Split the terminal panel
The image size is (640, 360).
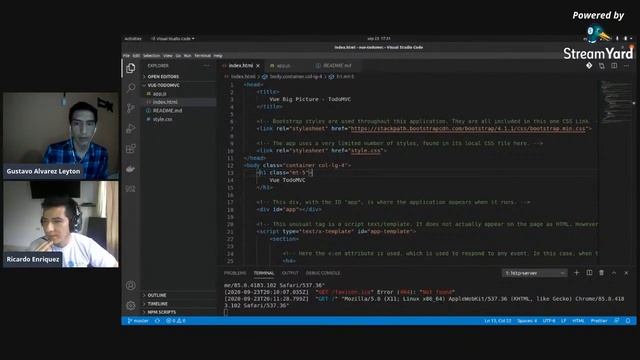(589, 273)
